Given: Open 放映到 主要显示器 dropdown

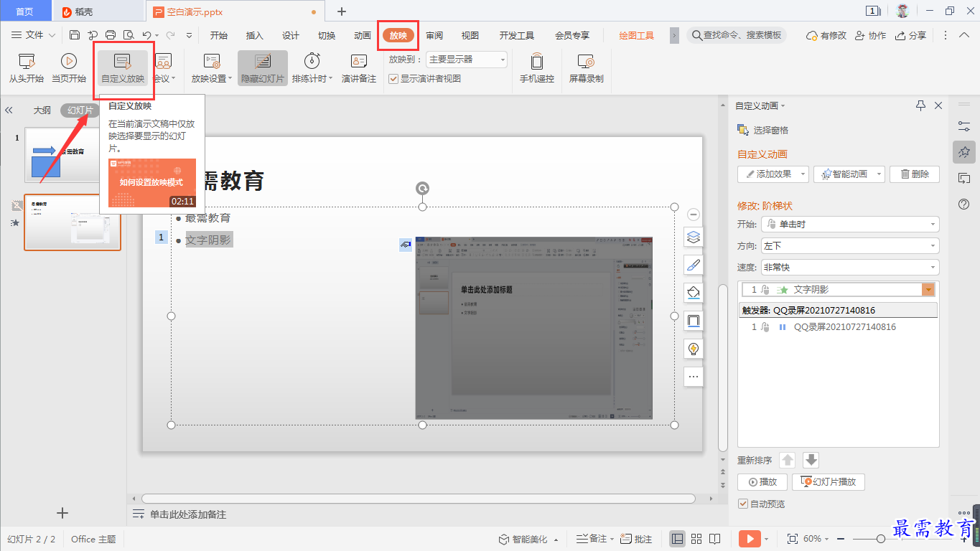Looking at the screenshot, I should (467, 60).
